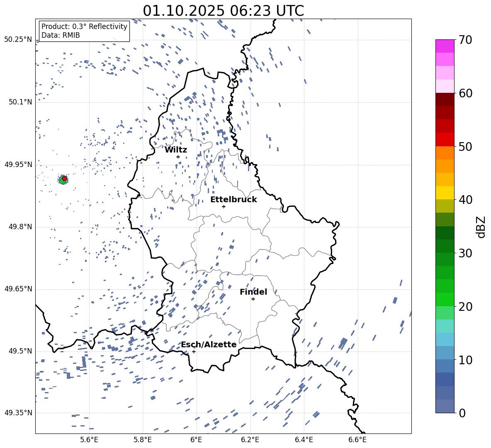
Task: Click the dBZ colorbar axis label
Action: [x=481, y=227]
